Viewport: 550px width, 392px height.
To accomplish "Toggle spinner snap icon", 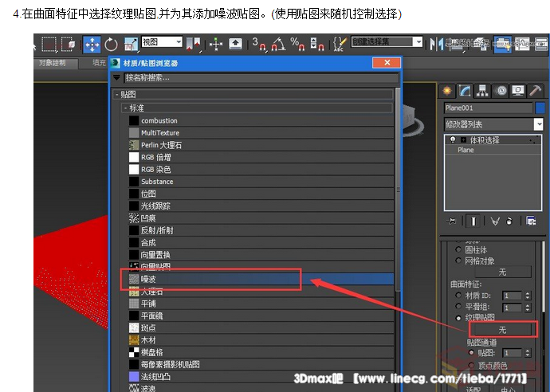I will click(x=316, y=45).
